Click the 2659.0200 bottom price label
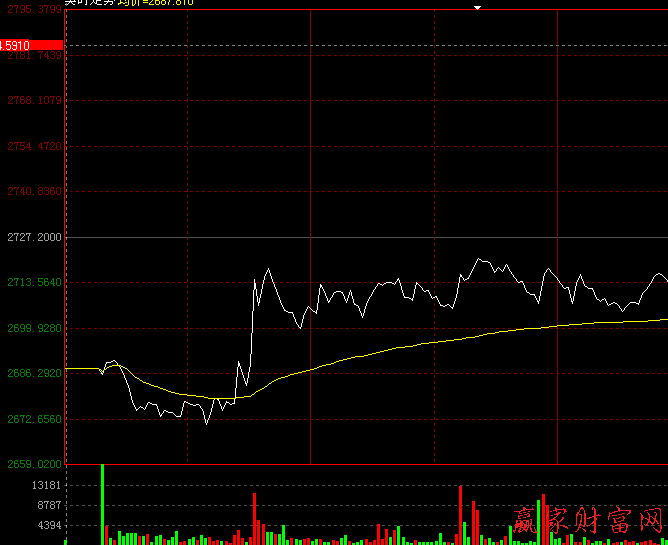This screenshot has width=668, height=545. pyautogui.click(x=33, y=464)
